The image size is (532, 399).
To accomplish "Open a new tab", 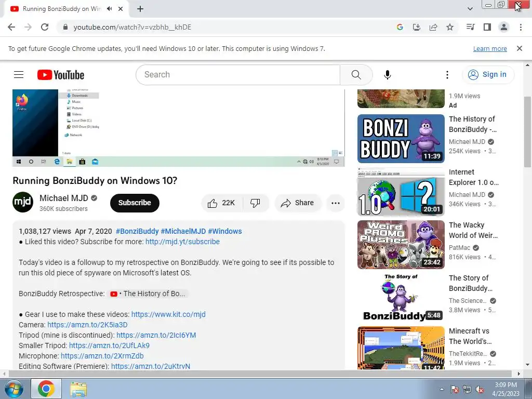I will pos(140,9).
